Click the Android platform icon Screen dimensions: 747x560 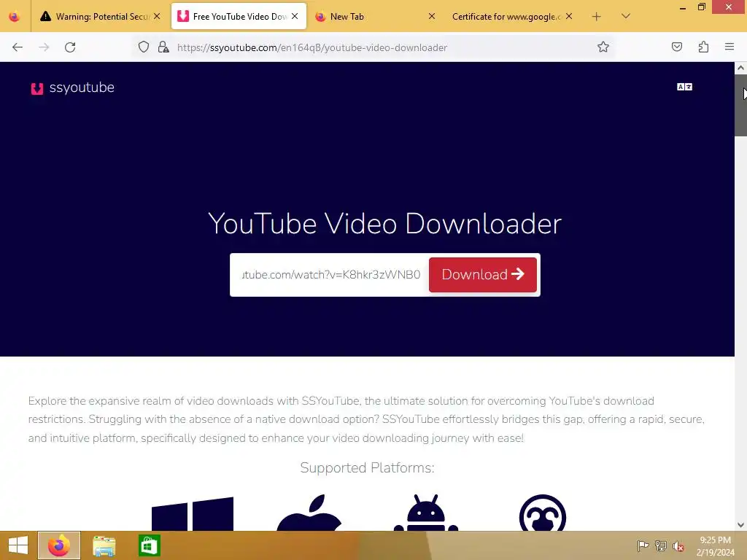(426, 513)
